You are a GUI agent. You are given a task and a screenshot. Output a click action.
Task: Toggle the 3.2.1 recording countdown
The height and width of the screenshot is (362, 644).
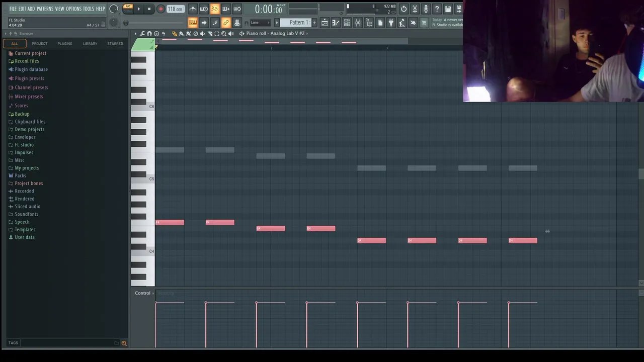(x=215, y=9)
